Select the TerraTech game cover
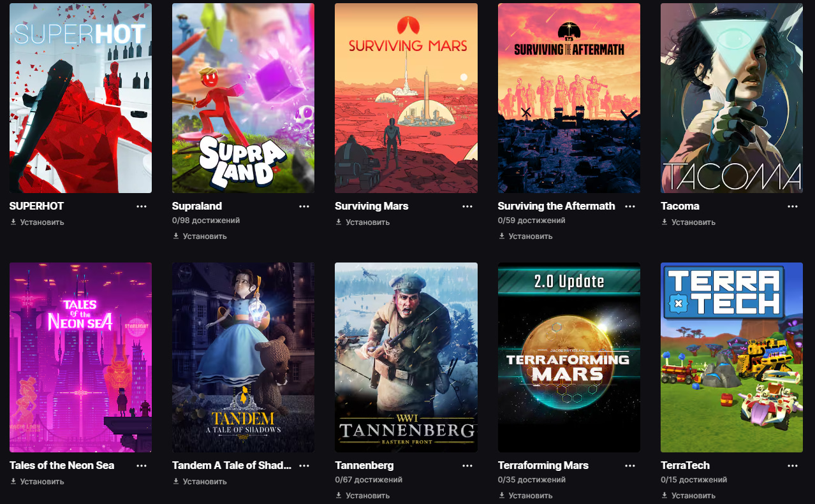 [x=731, y=357]
